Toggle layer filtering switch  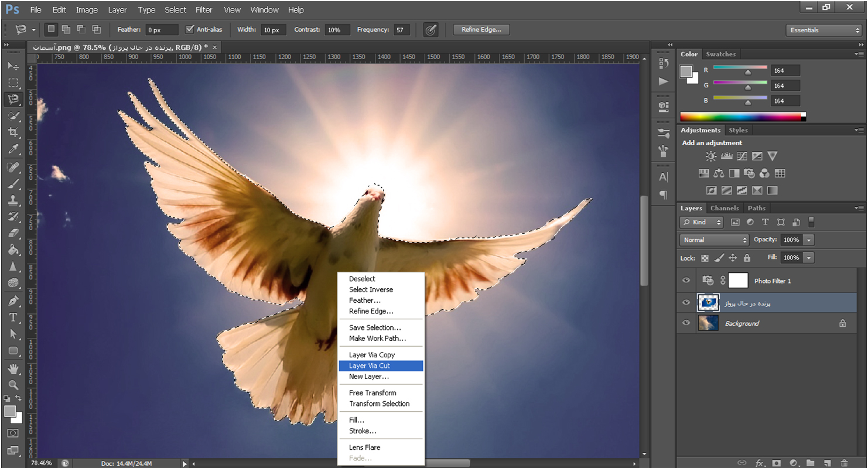click(x=811, y=222)
